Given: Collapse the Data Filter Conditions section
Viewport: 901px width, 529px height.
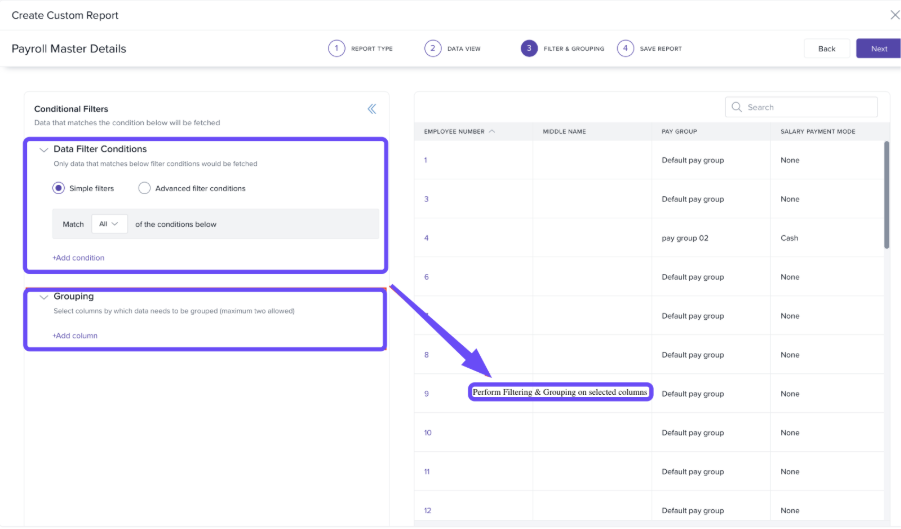Looking at the screenshot, I should pyautogui.click(x=43, y=150).
